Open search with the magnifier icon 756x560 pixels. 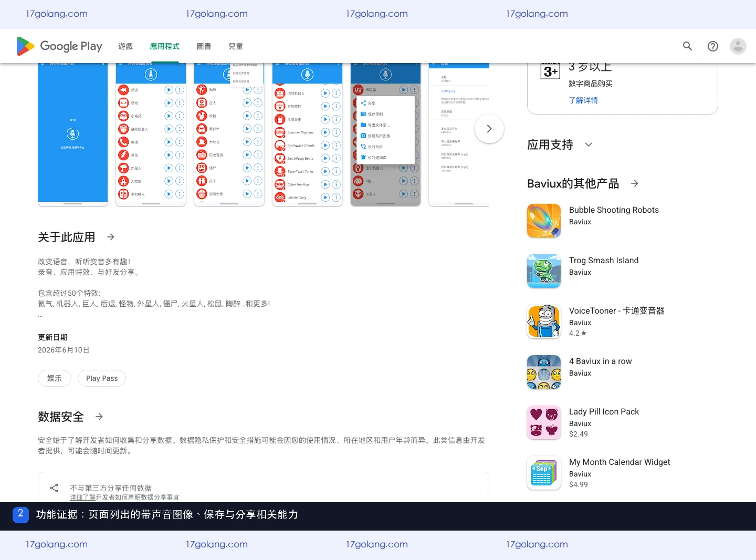[687, 46]
